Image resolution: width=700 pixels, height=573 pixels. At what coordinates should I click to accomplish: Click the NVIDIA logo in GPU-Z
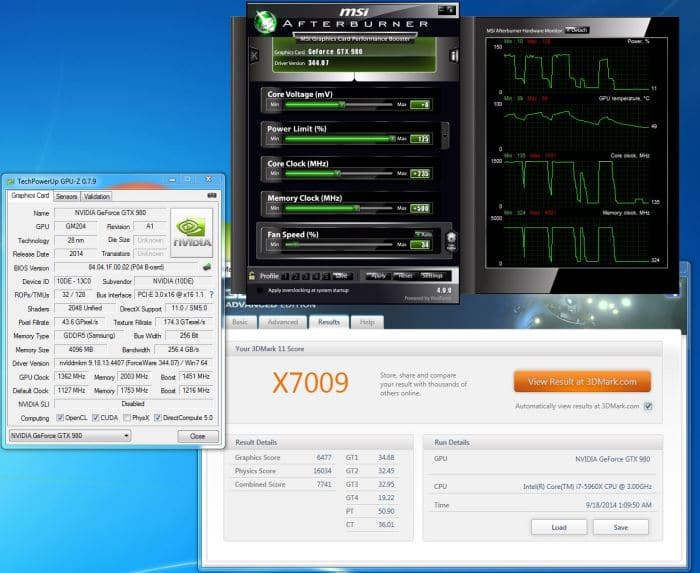(192, 233)
